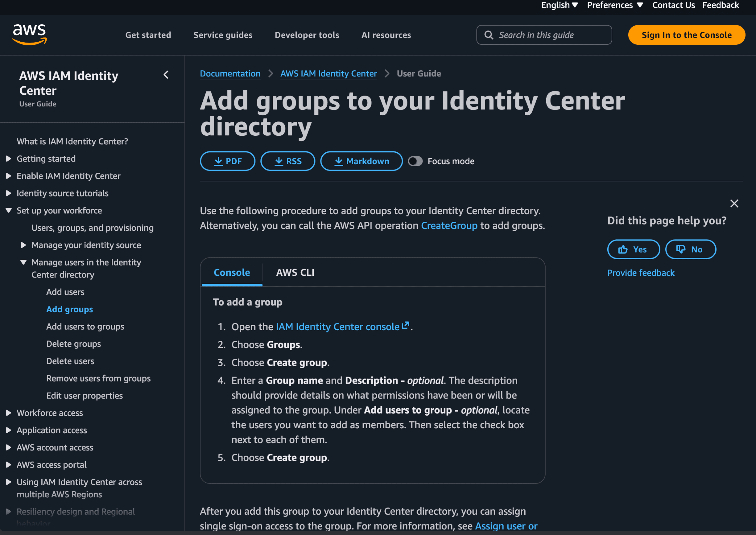Open the Developer tools menu
This screenshot has height=535, width=756.
pyautogui.click(x=307, y=35)
